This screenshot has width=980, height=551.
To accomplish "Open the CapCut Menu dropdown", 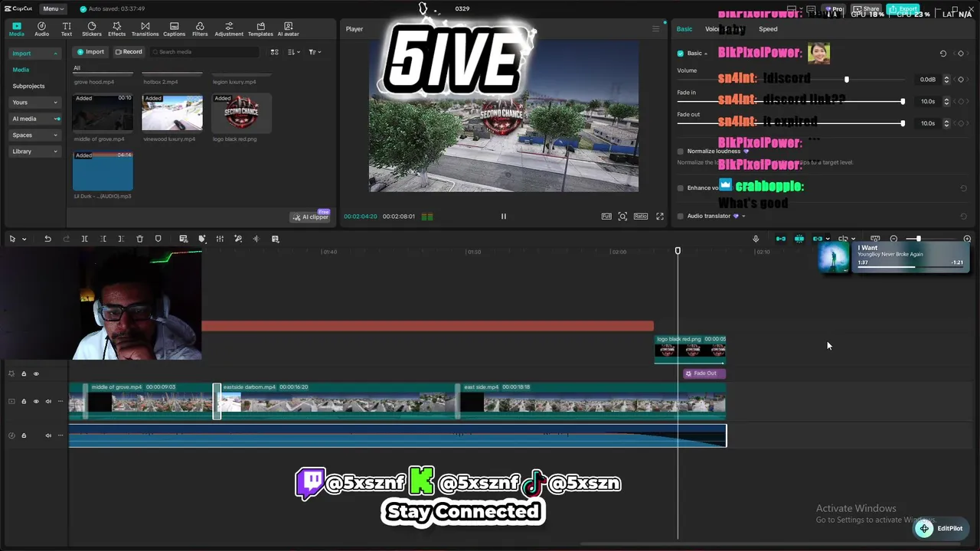I will (x=53, y=8).
